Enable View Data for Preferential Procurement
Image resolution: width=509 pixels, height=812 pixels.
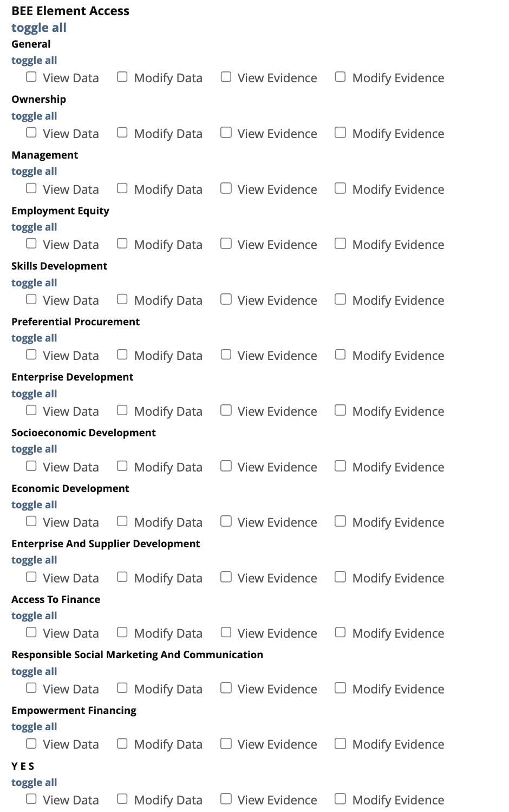31,355
